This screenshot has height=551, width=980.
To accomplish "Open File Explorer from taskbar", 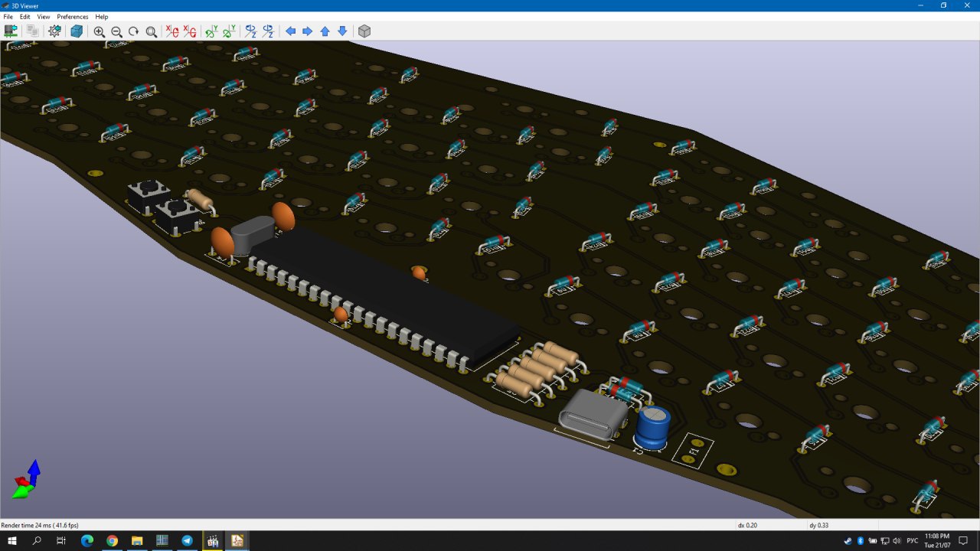I will pos(137,541).
